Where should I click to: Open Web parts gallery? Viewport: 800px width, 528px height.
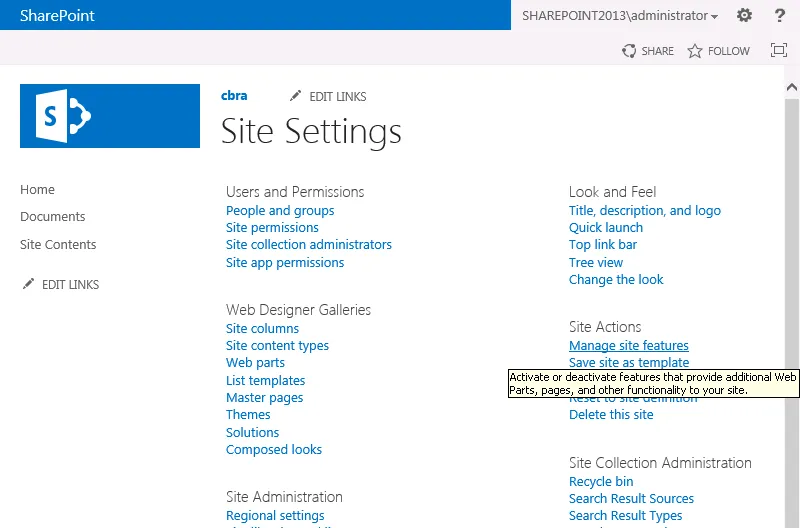[x=255, y=363]
